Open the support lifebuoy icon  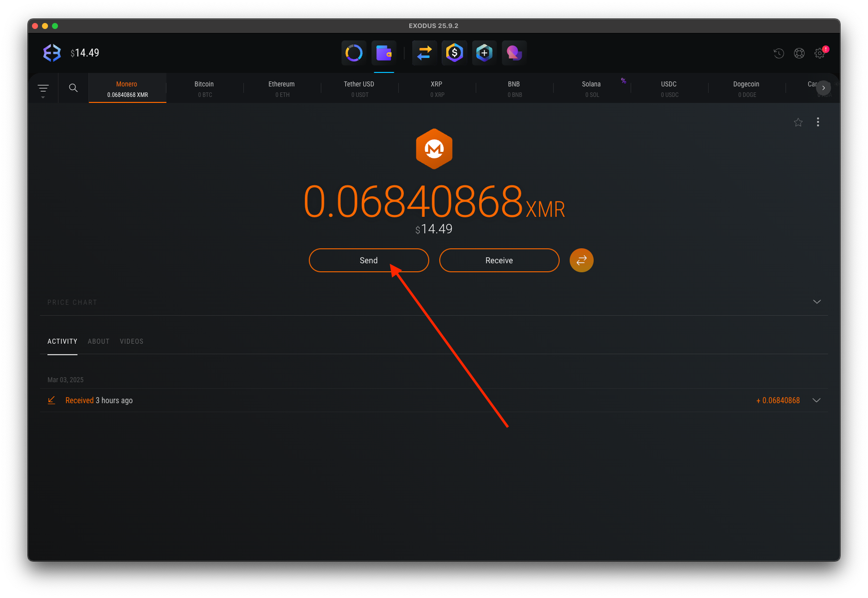[x=799, y=53]
